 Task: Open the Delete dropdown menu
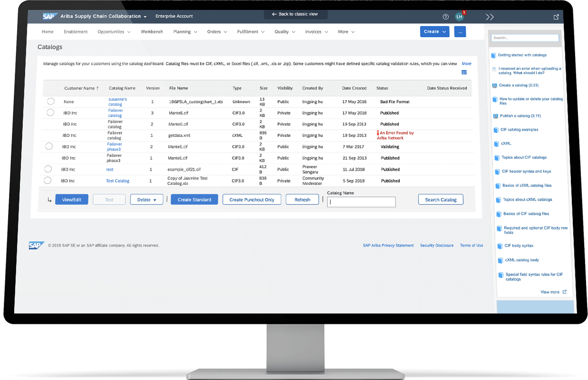point(146,200)
